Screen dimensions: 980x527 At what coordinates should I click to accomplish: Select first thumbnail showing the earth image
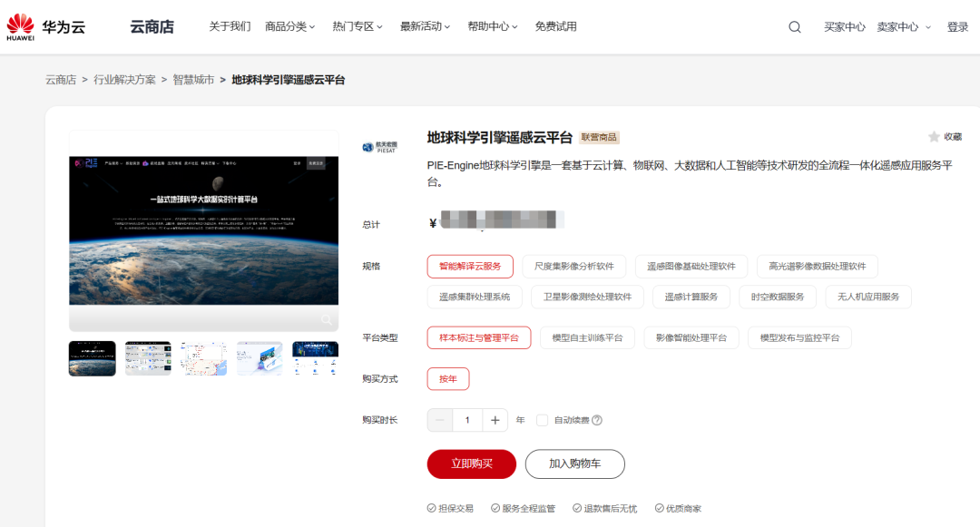coord(93,358)
